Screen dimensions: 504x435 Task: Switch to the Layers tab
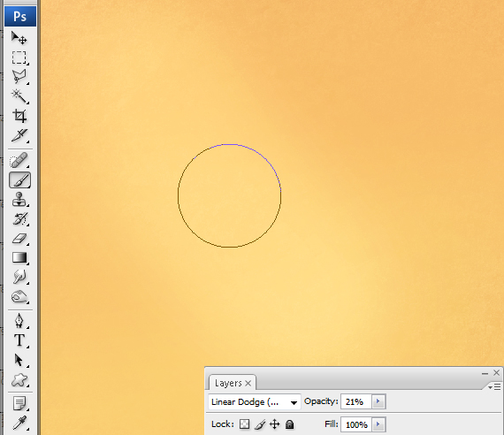233,383
